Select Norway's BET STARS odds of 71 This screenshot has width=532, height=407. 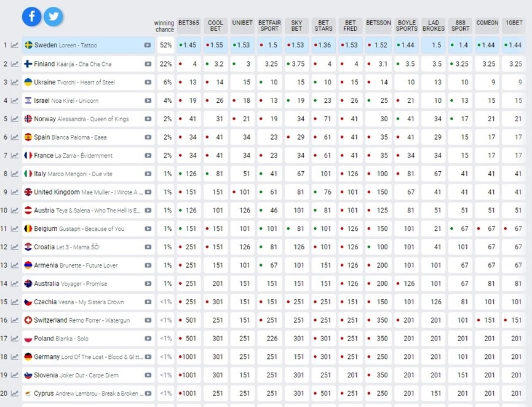(324, 119)
